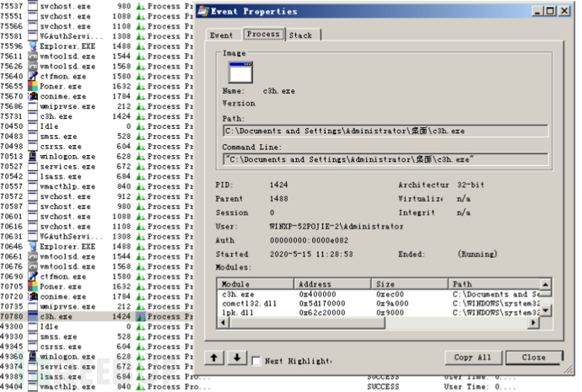This screenshot has height=392, width=582.
Task: Enable the Next Highlighted checkbox
Action: tap(256, 359)
